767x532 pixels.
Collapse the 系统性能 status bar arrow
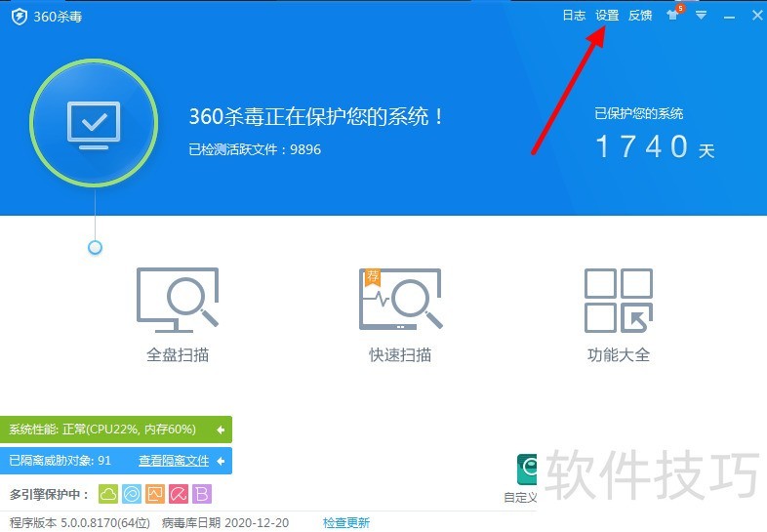[x=221, y=430]
